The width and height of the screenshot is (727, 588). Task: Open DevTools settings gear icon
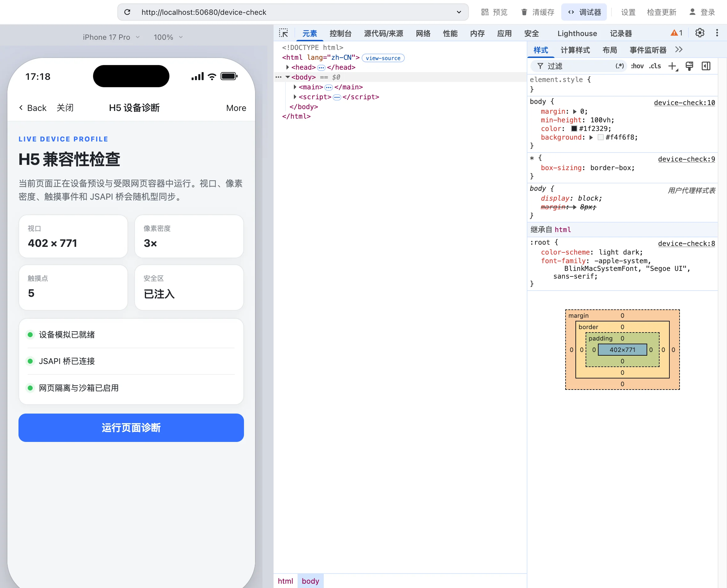pyautogui.click(x=700, y=33)
